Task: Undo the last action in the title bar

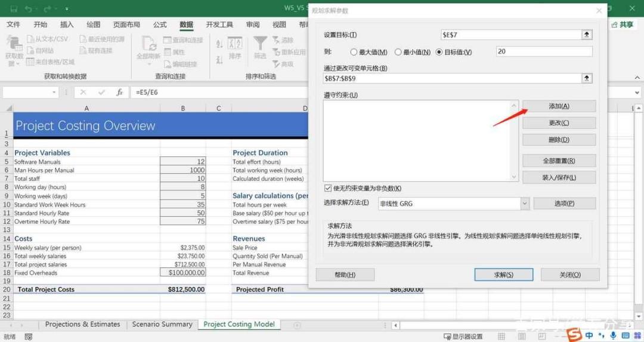Action: pos(28,8)
